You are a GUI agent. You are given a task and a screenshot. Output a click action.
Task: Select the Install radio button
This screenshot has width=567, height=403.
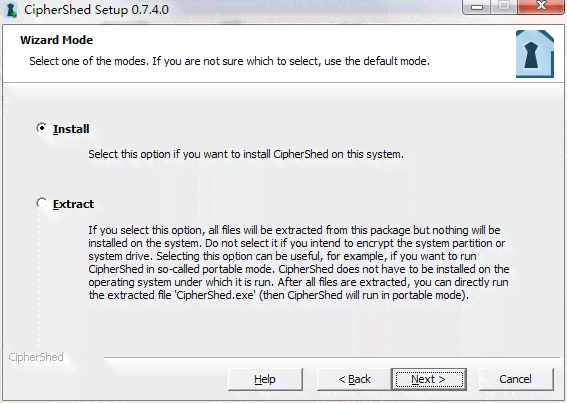42,128
